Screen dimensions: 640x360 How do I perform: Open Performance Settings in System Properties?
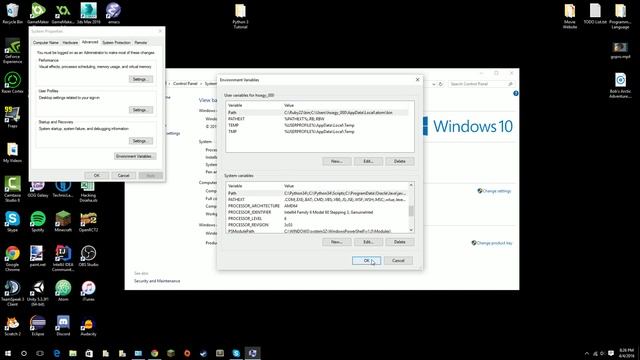pos(140,79)
